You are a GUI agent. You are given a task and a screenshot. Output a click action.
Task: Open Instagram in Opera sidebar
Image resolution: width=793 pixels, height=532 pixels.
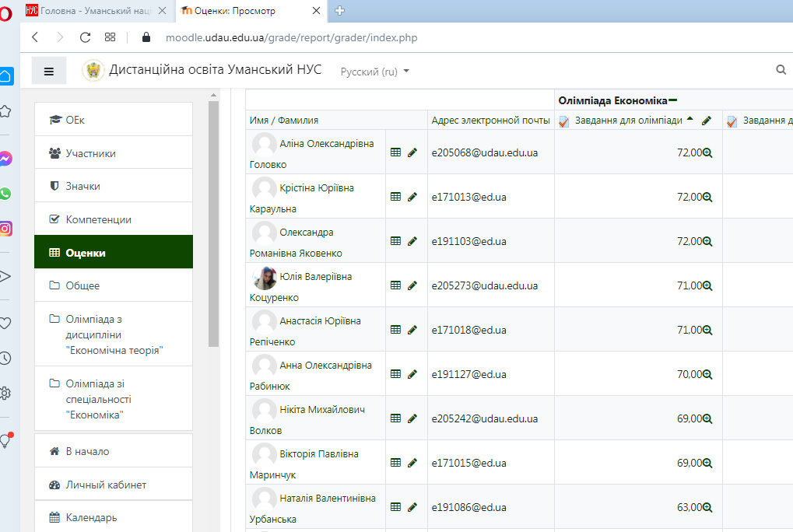pyautogui.click(x=5, y=229)
